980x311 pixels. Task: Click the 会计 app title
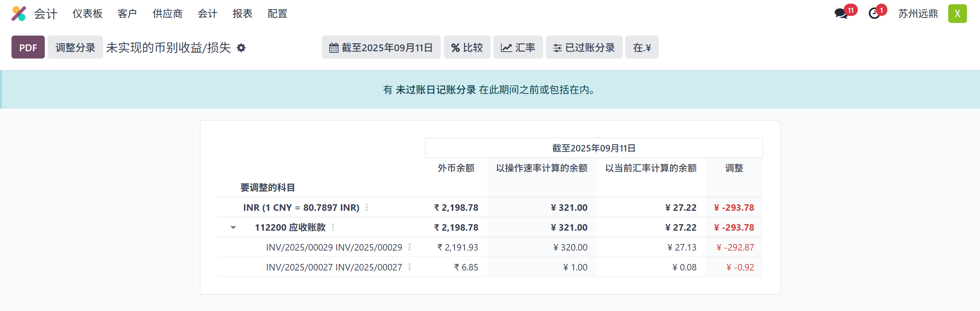click(x=46, y=14)
